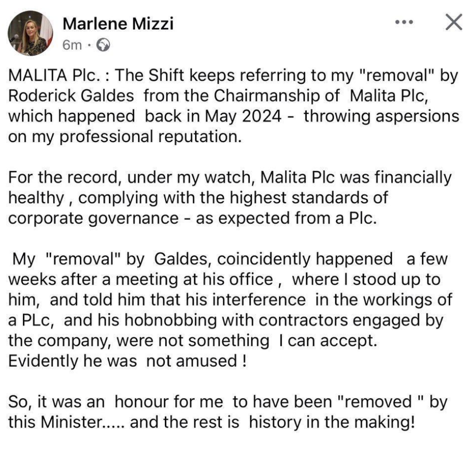Click the 6m post timestamp
The height and width of the screenshot is (452, 476).
[x=72, y=45]
